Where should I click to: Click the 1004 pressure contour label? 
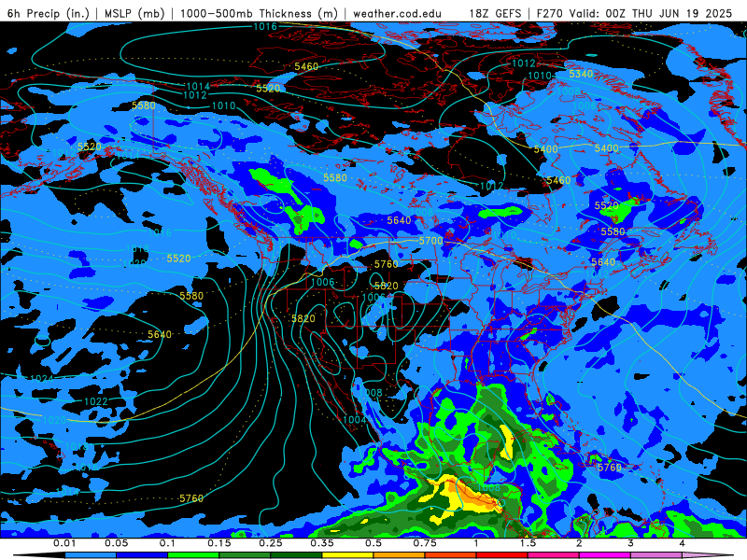(355, 419)
